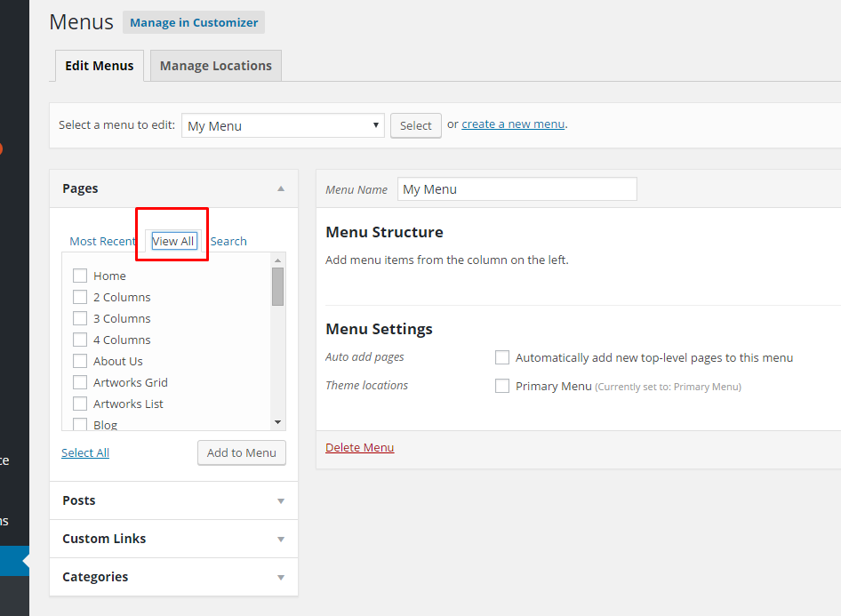This screenshot has height=616, width=841.
Task: Check the Home page checkbox
Action: tap(80, 276)
